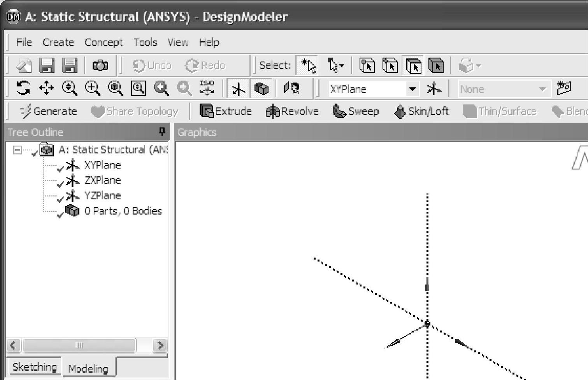Viewport: 588px width, 380px height.
Task: Click Zoom to Fit icon
Action: (116, 88)
